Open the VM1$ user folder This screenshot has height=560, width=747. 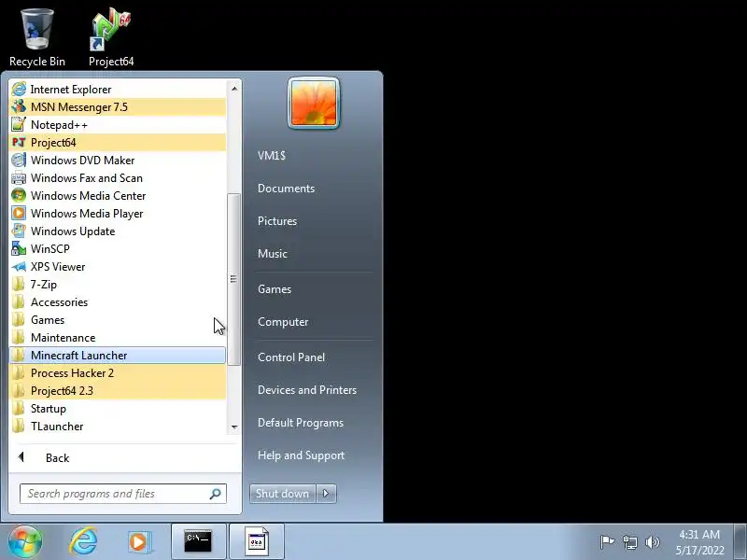click(272, 156)
